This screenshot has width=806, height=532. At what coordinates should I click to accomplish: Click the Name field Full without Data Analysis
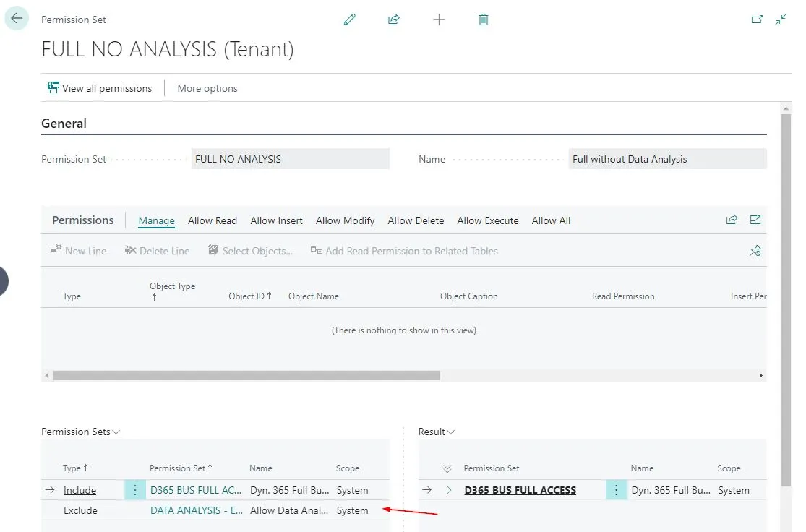(667, 159)
